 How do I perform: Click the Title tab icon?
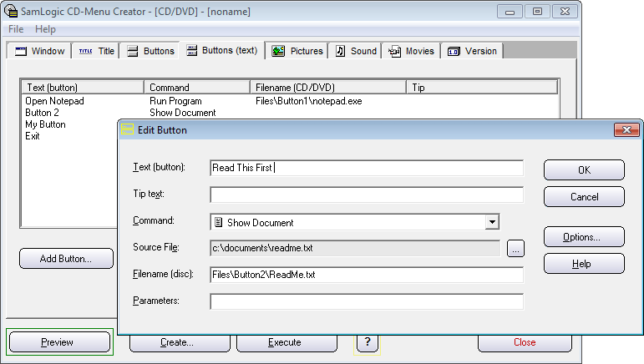[85, 51]
